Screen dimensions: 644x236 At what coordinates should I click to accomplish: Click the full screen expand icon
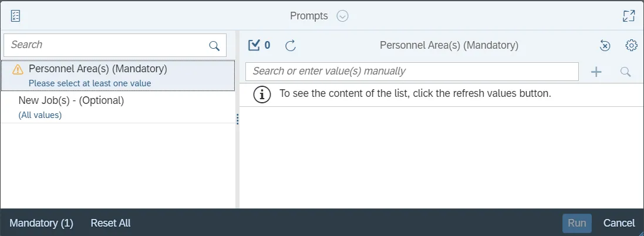click(x=629, y=16)
